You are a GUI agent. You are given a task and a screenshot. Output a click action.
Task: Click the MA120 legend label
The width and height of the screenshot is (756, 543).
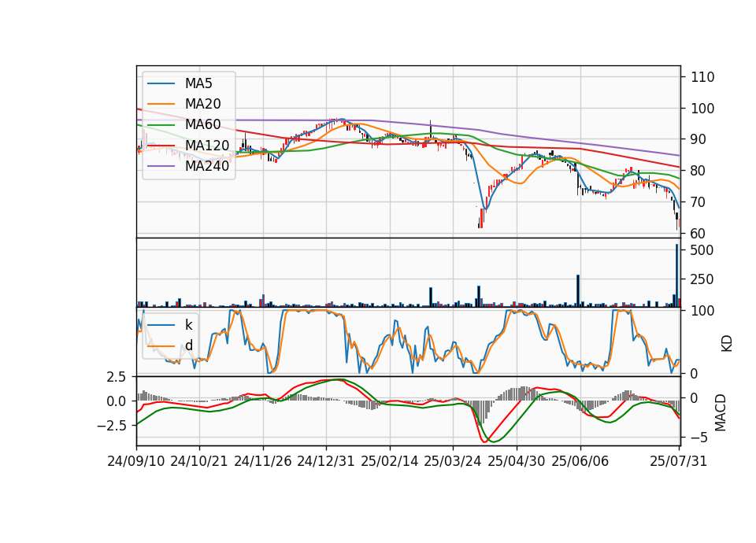207,145
